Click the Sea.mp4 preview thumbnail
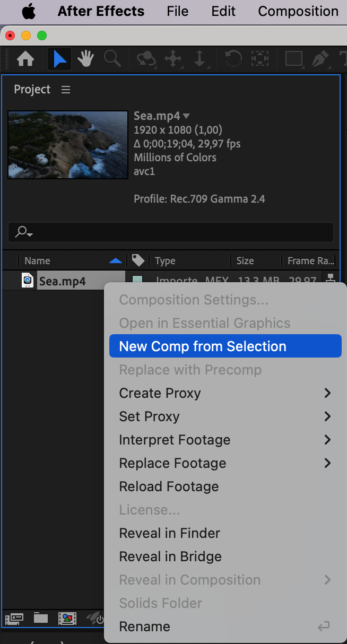The image size is (347, 644). 68,144
